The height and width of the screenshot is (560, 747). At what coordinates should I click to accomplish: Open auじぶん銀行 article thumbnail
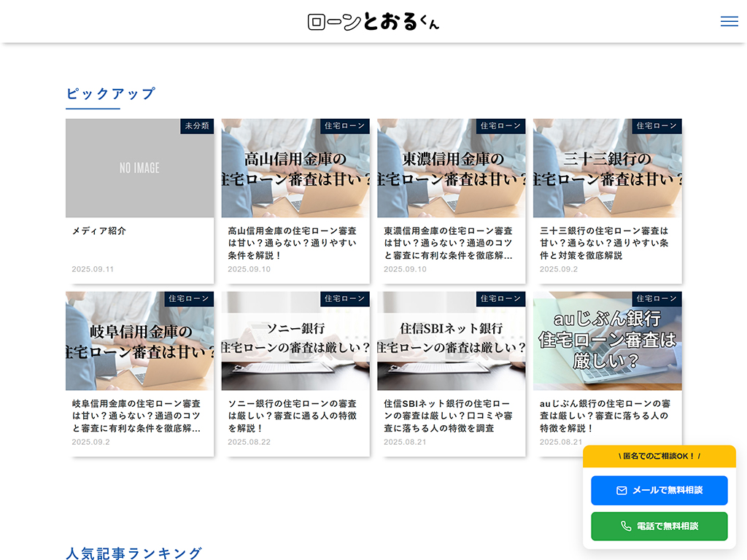click(x=607, y=341)
